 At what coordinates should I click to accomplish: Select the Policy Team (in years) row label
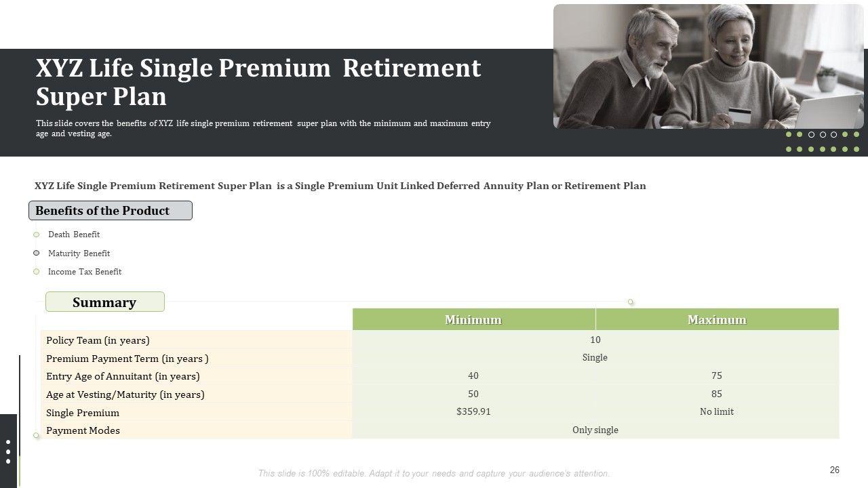tap(98, 340)
